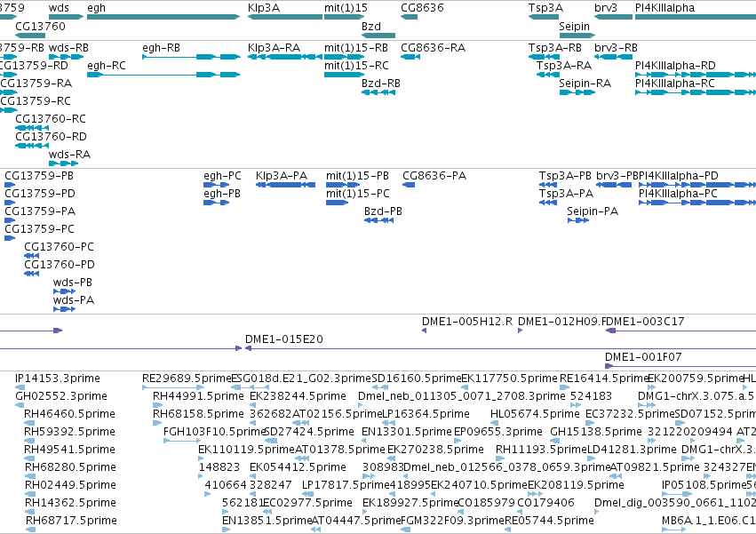Screen dimensions: 756x534
Task: Select protein Klp3A-PA
Action: click(282, 176)
